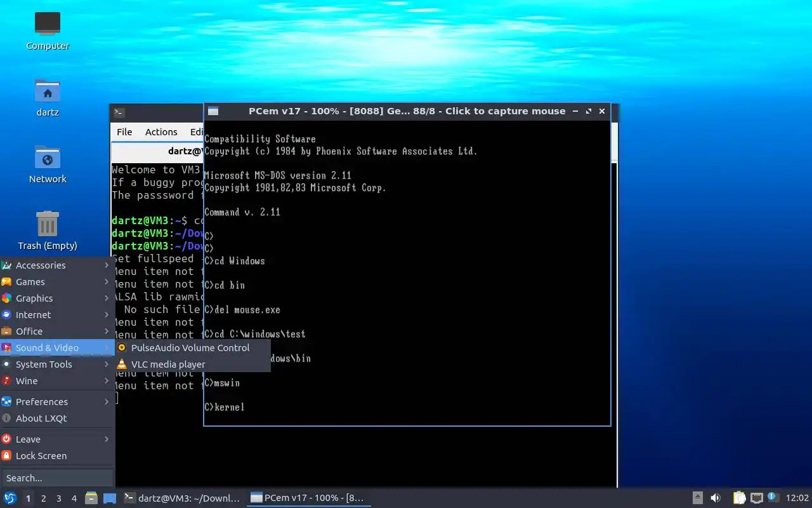Switch to desktop 4 in the pager
The image size is (812, 508).
[x=74, y=498]
